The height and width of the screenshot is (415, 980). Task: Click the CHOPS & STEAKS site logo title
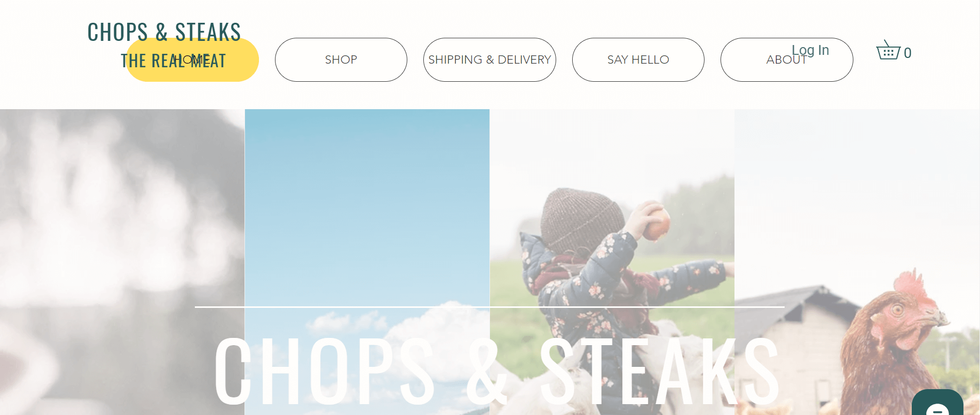pos(164,32)
